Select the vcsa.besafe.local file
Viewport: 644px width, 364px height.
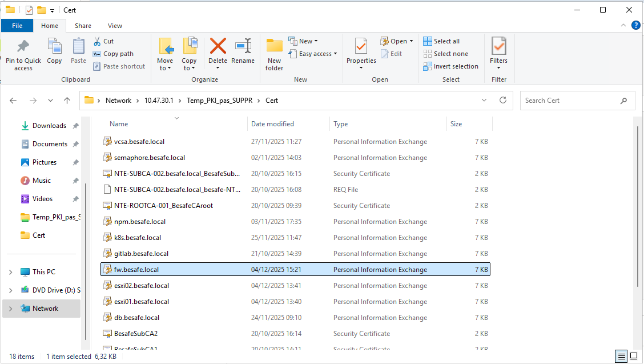[x=295, y=142]
